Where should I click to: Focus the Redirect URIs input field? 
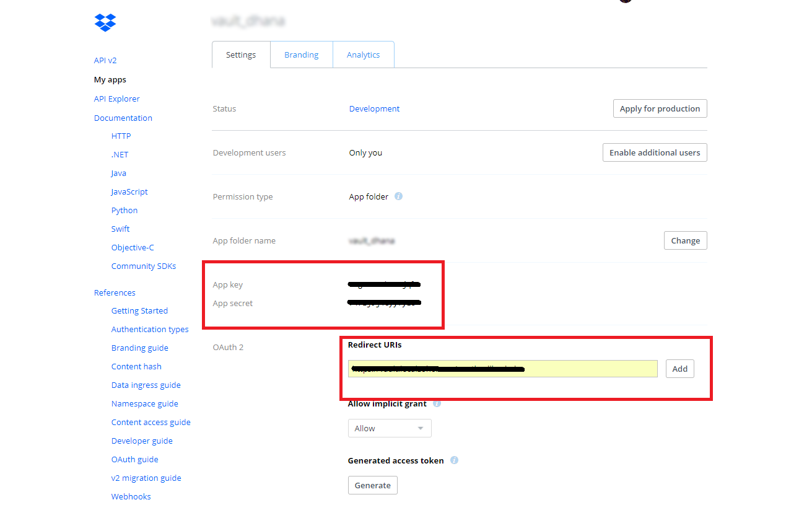click(x=502, y=369)
